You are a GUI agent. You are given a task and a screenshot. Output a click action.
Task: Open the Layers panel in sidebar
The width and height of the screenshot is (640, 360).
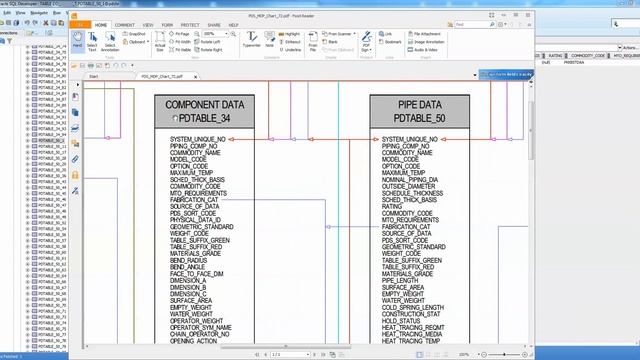click(x=75, y=128)
